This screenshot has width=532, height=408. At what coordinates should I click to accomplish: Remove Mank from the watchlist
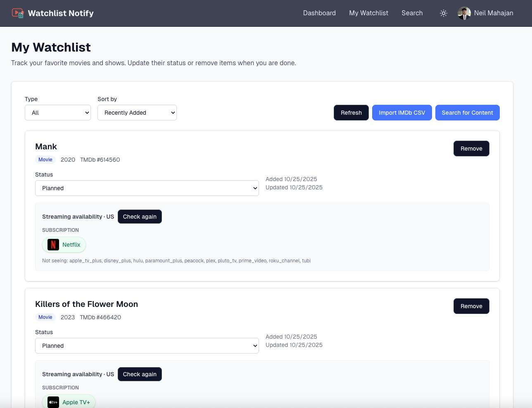[x=471, y=148]
